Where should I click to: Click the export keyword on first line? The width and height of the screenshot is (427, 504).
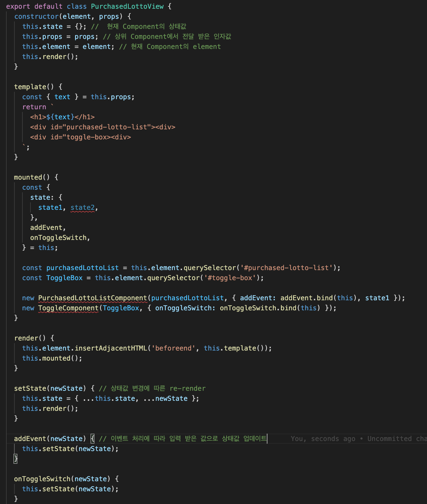coord(18,6)
